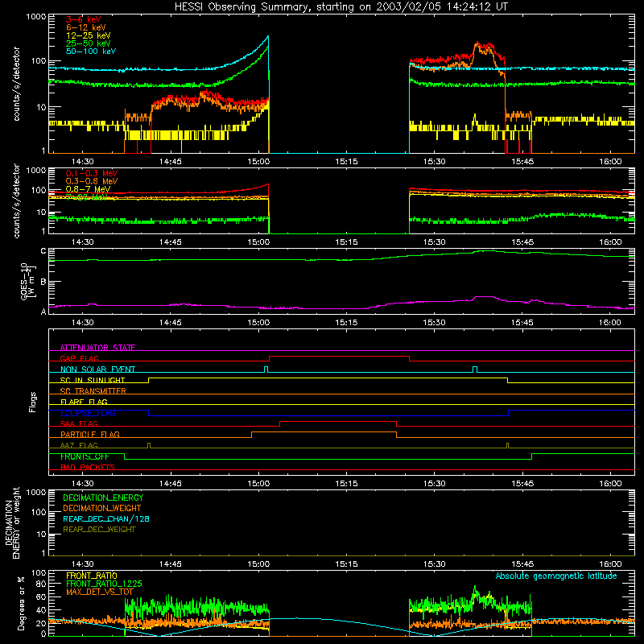This screenshot has height=644, width=644.
Task: Select the red 3-6 keV legend label
Action: (x=84, y=19)
